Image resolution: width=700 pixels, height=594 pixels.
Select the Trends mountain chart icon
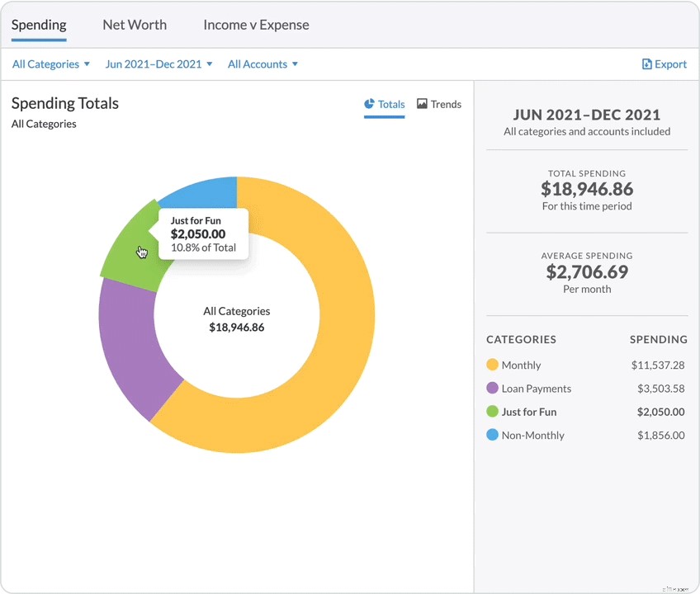[423, 104]
